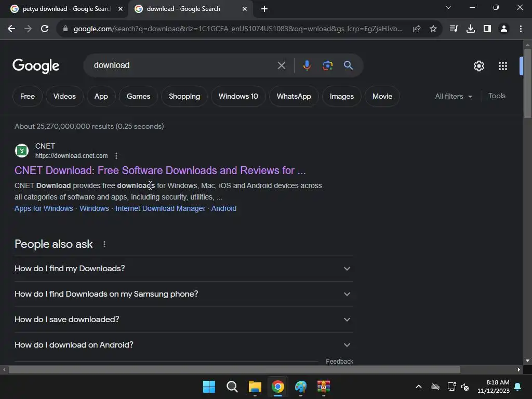Image resolution: width=532 pixels, height=399 pixels.
Task: Open Internet Download Manager sitelink
Action: [x=161, y=208]
